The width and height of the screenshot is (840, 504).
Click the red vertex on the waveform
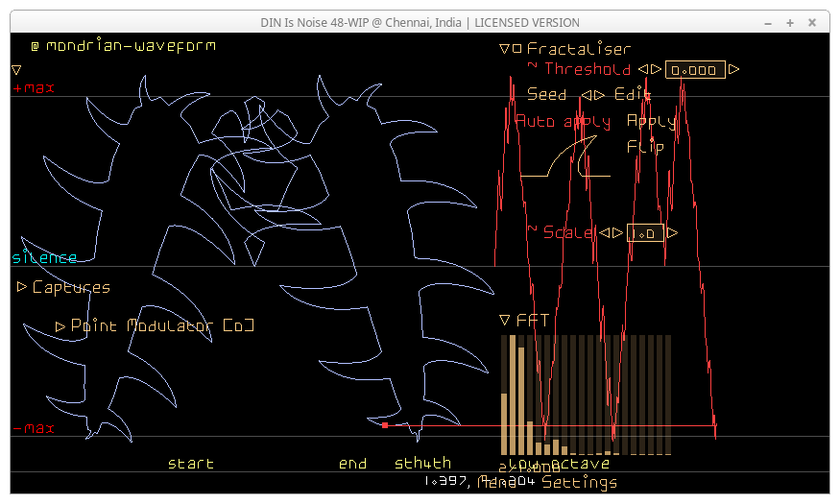385,424
